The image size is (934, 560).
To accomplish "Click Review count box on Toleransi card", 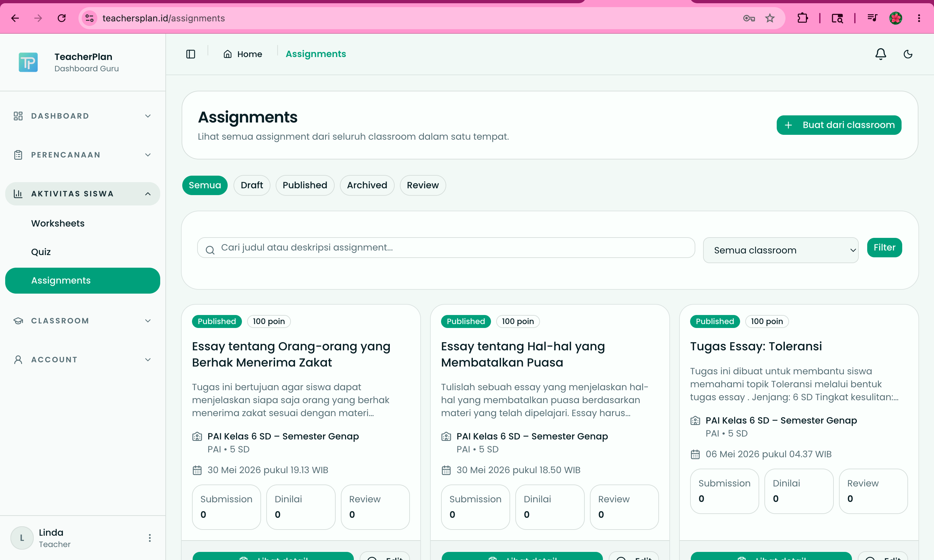I will coord(873,491).
